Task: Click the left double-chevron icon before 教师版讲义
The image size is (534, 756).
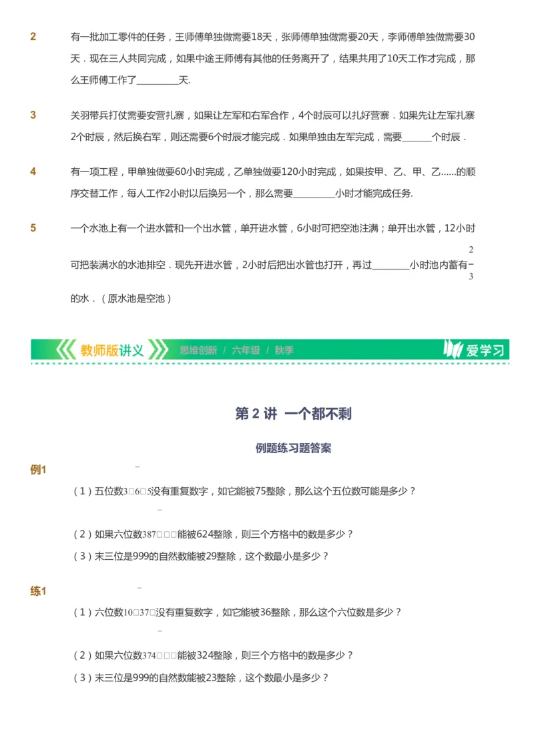Action: [x=67, y=348]
